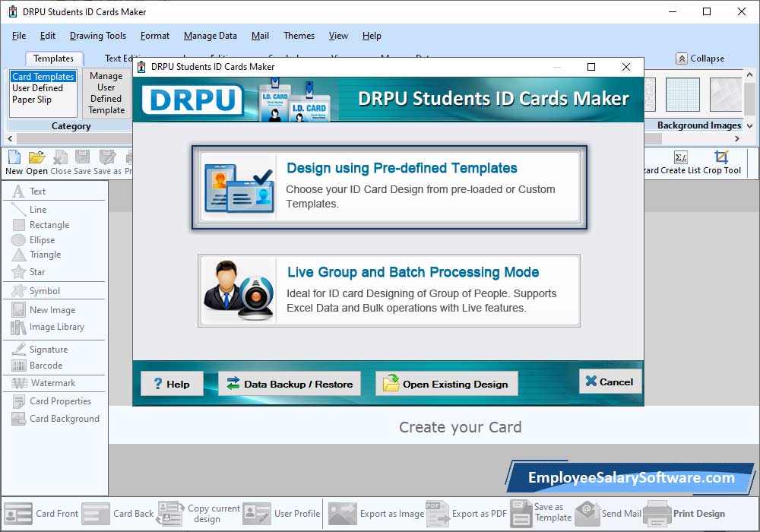The image size is (760, 532).
Task: Click the Open folder toolbar icon
Action: pyautogui.click(x=36, y=163)
